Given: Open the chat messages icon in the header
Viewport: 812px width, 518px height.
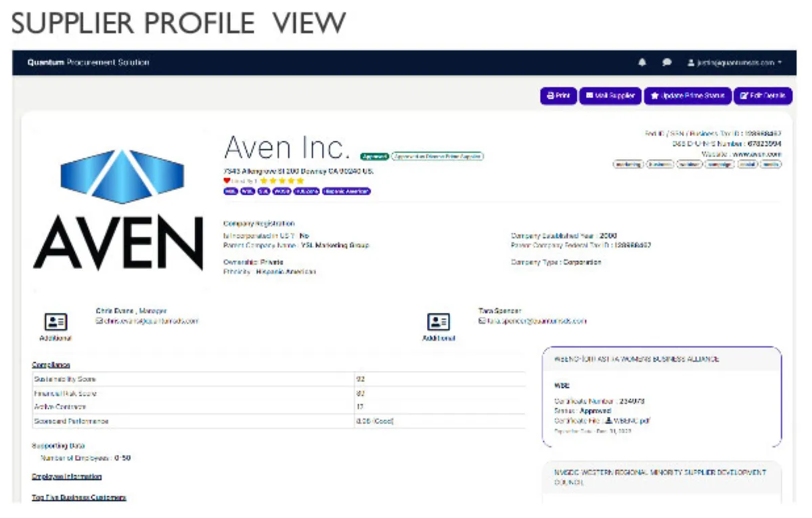Looking at the screenshot, I should click(667, 62).
